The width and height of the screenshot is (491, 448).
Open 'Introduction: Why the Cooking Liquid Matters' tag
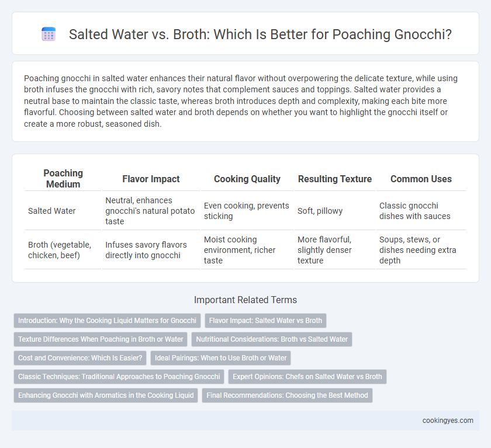tap(107, 321)
